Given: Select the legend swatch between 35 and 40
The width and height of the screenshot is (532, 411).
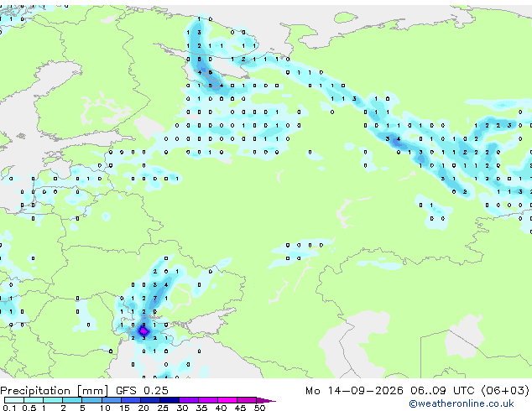Looking at the screenshot, I should tap(208, 400).
